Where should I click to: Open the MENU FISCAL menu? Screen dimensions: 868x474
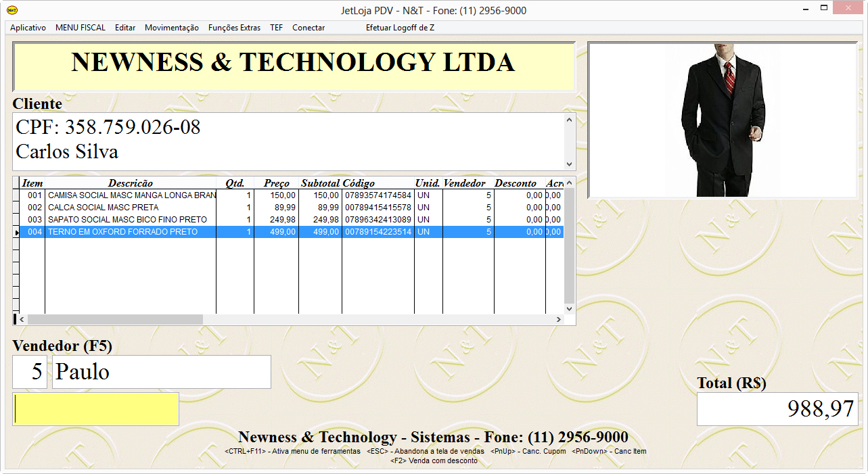[x=81, y=28]
